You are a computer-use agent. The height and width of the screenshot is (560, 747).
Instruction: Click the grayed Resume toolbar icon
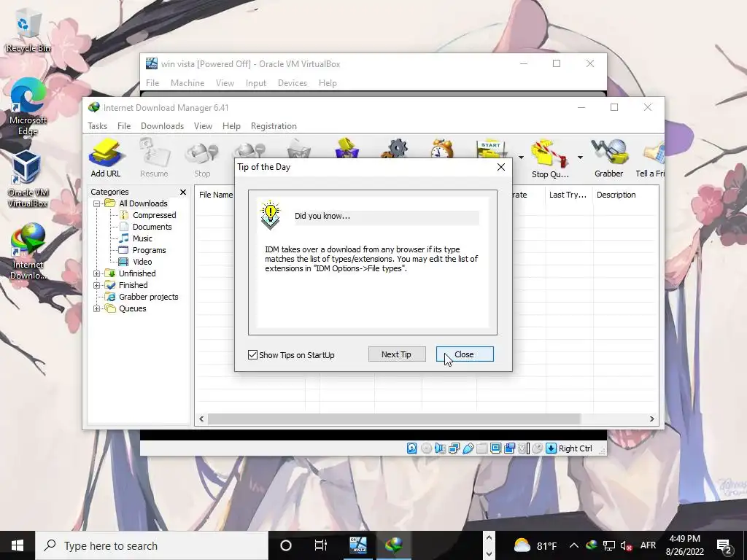click(154, 158)
